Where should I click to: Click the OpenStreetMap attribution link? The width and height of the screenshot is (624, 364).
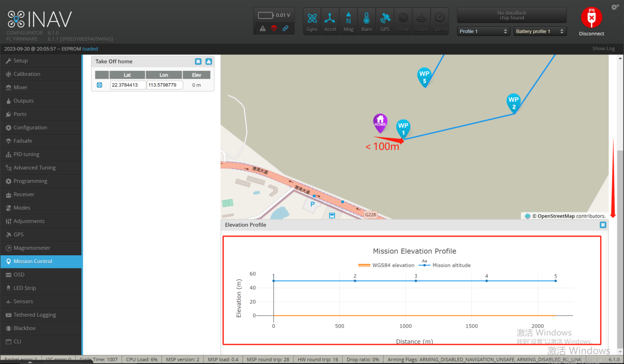(556, 216)
